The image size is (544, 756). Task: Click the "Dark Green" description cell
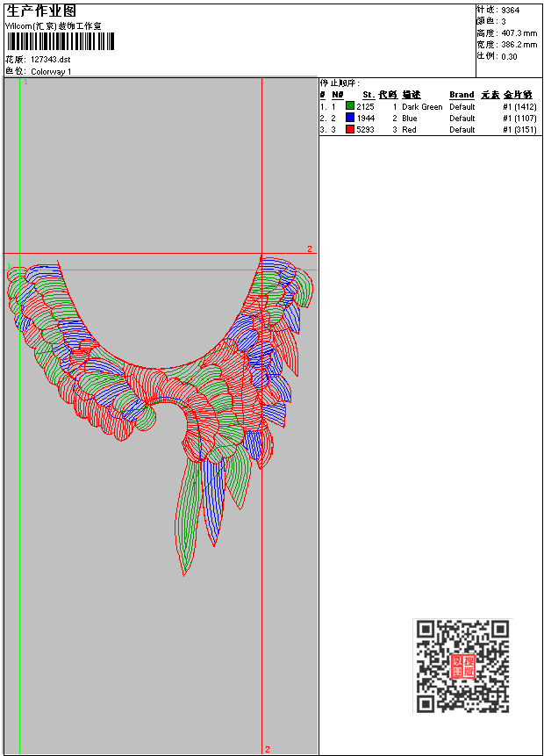(x=422, y=106)
